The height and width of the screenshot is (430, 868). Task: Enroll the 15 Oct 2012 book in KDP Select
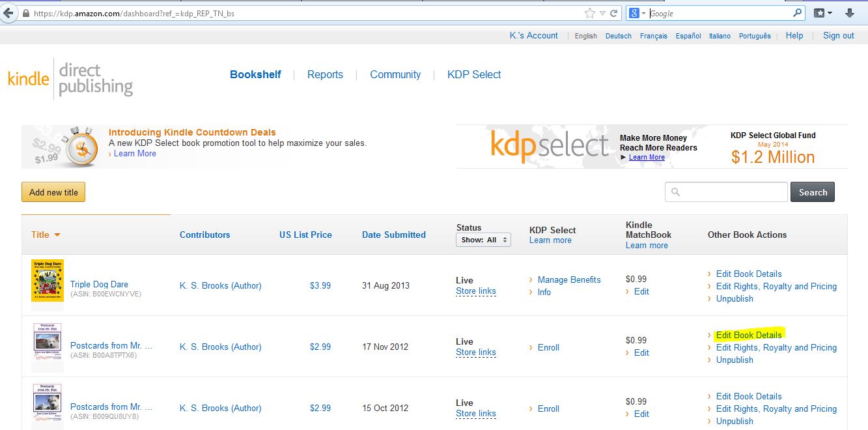(x=548, y=408)
